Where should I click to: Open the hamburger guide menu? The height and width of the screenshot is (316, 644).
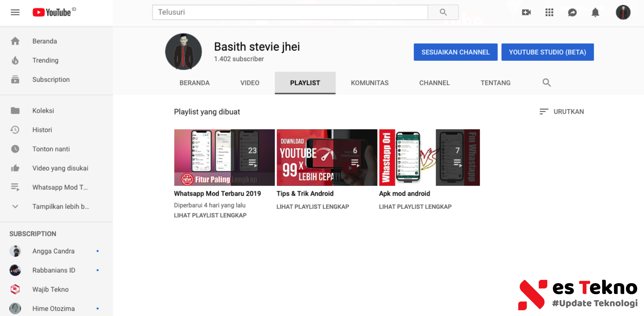point(15,12)
